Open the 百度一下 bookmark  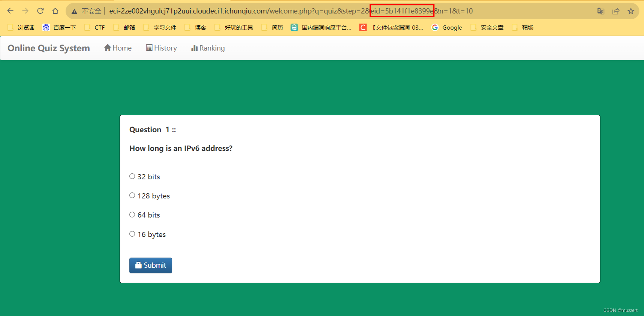pos(59,27)
